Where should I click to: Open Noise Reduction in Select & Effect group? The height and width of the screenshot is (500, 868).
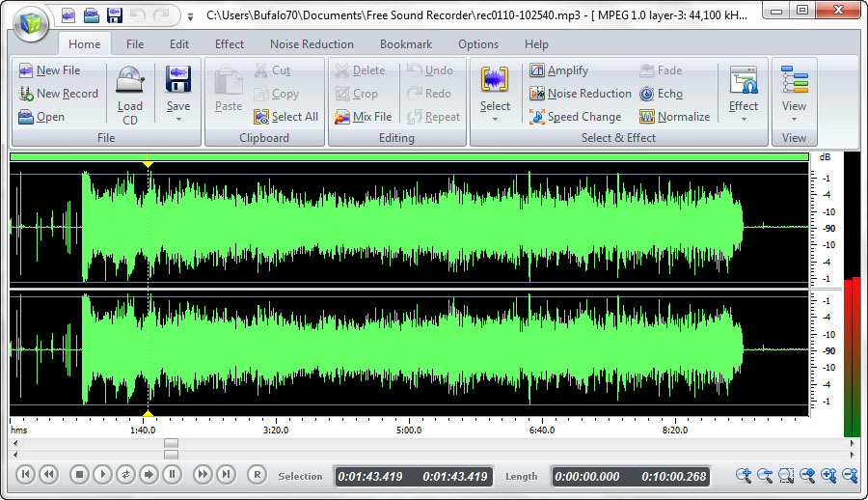coord(581,94)
